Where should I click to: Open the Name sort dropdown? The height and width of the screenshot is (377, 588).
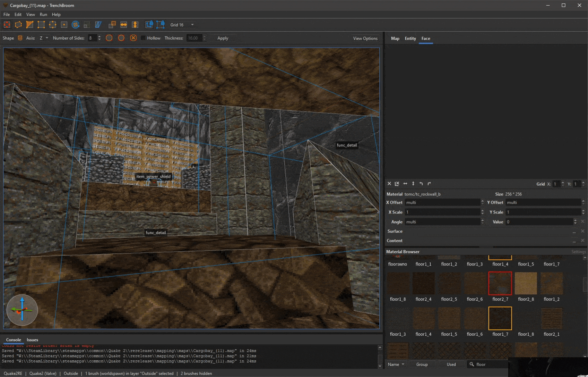(396, 365)
